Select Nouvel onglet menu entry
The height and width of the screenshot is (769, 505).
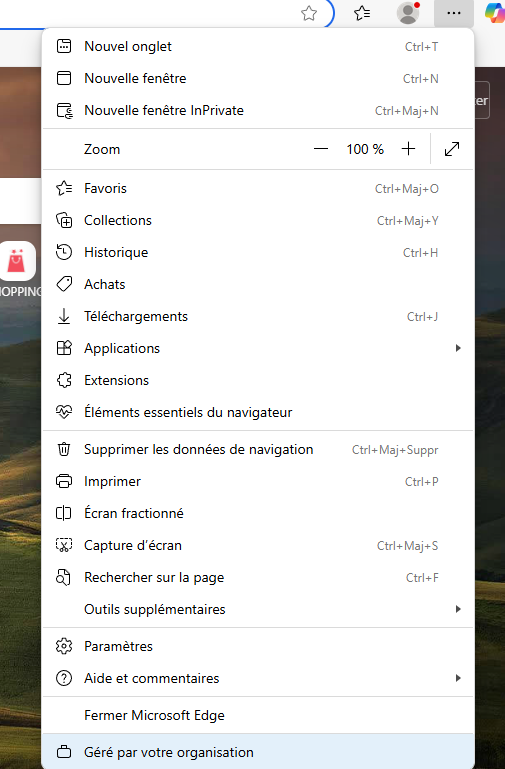click(x=258, y=47)
